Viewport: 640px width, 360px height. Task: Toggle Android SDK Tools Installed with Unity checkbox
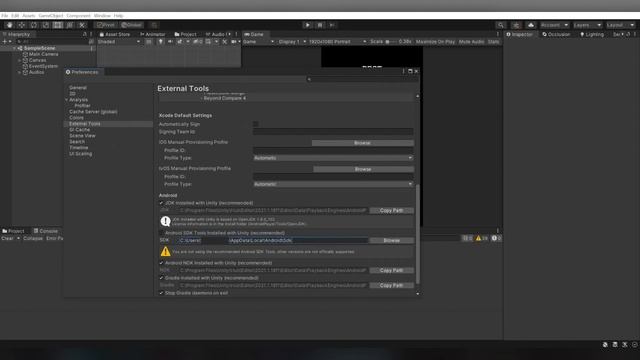tap(161, 233)
